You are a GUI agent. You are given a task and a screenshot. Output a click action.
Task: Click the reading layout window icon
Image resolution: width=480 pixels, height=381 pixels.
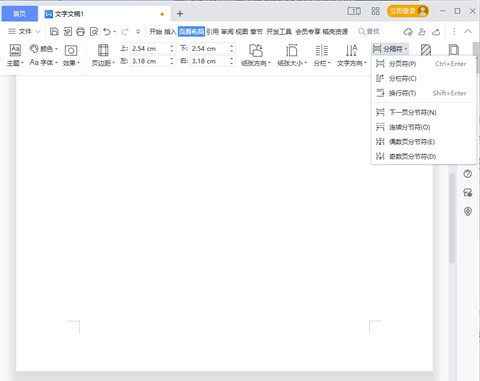click(x=354, y=11)
